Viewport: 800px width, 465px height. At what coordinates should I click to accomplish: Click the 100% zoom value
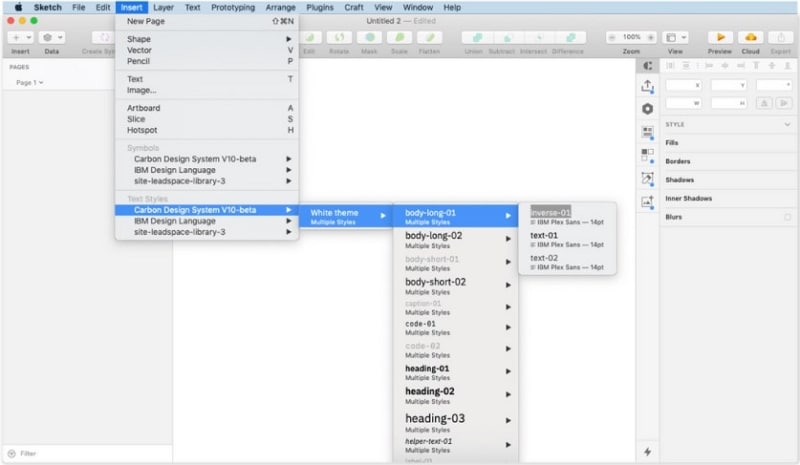(x=631, y=37)
